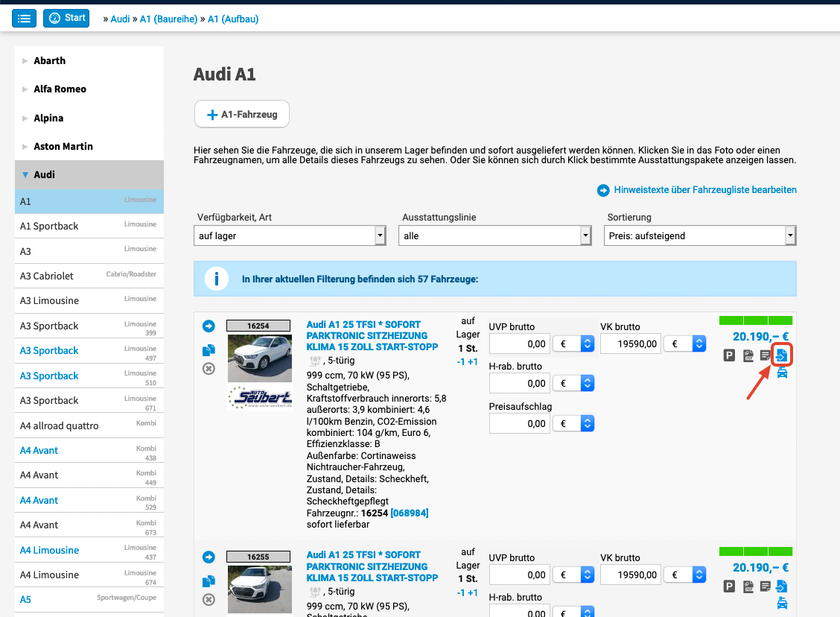Select A3 Cabriolet in the model list
This screenshot has height=617, width=840.
tap(47, 276)
